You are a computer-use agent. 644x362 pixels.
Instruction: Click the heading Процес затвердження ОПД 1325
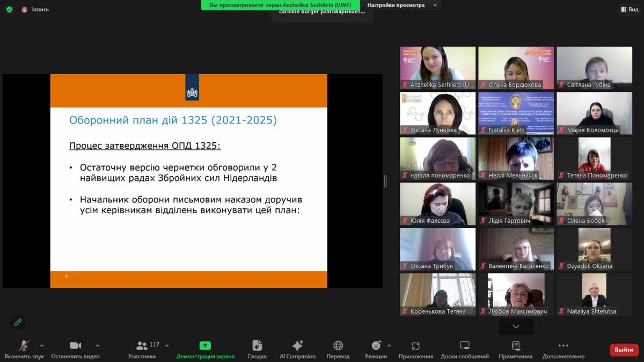click(x=145, y=146)
